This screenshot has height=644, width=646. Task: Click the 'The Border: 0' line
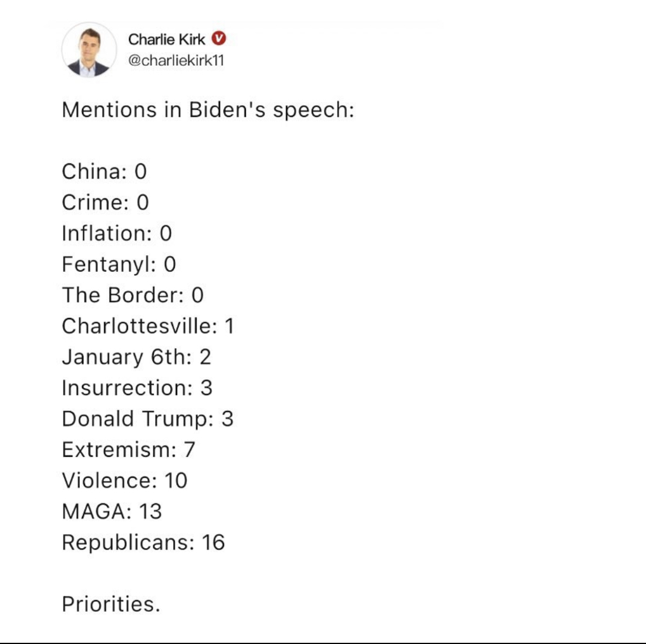click(x=133, y=295)
